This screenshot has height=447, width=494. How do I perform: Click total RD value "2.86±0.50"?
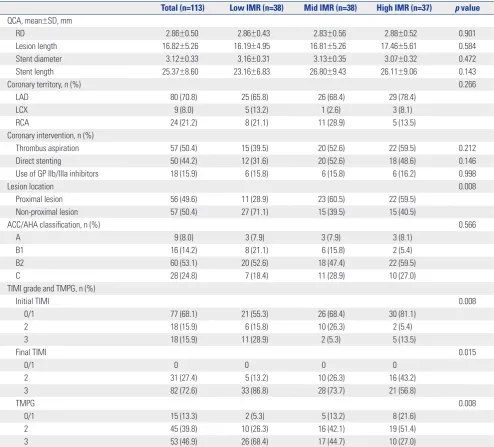[182, 33]
